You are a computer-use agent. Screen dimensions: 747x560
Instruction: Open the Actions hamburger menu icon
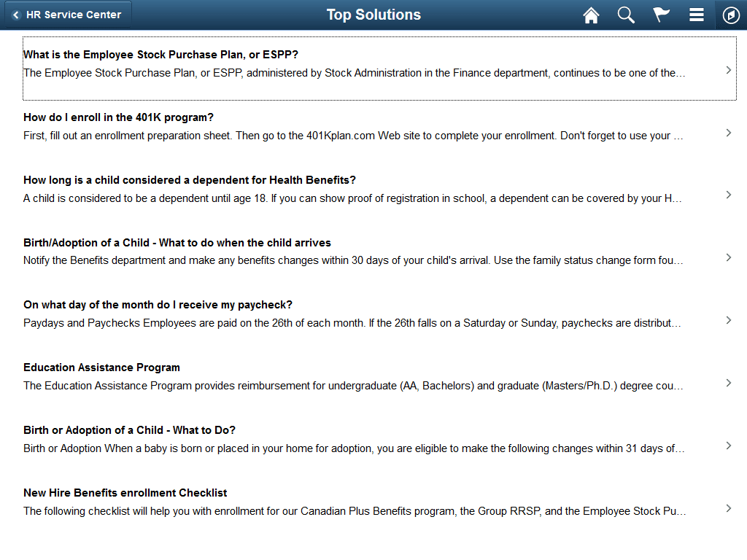coord(696,15)
